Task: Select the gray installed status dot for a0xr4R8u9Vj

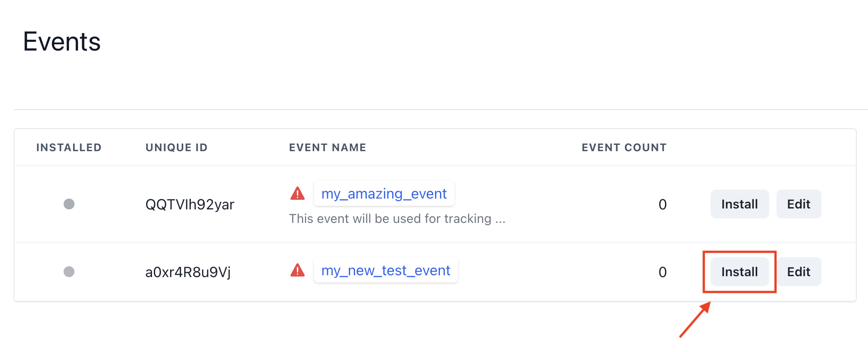Action: tap(69, 272)
